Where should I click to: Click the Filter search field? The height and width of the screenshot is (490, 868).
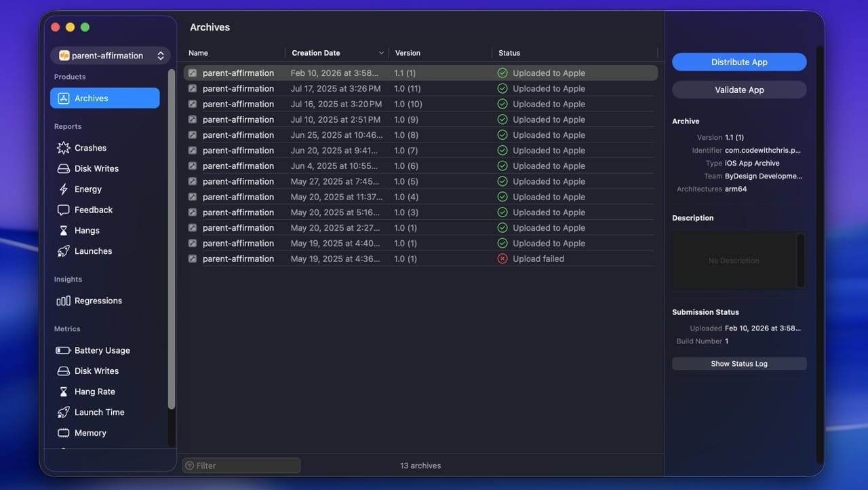click(241, 466)
